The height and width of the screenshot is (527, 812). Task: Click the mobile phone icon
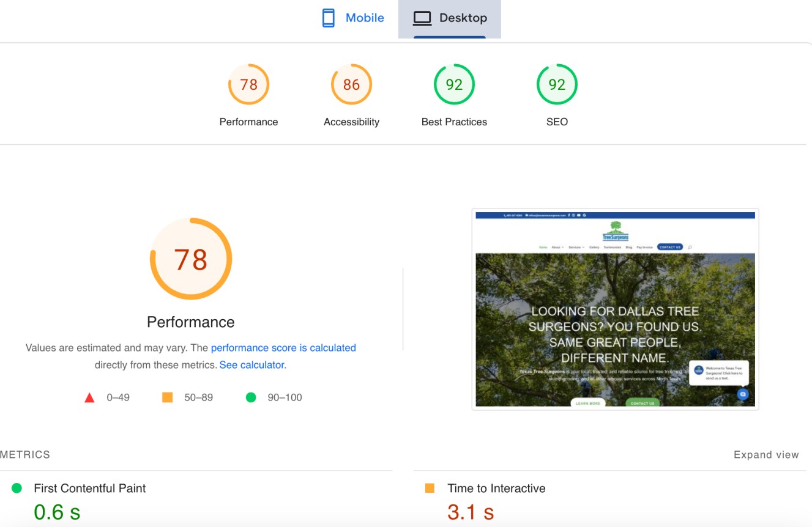coord(329,18)
